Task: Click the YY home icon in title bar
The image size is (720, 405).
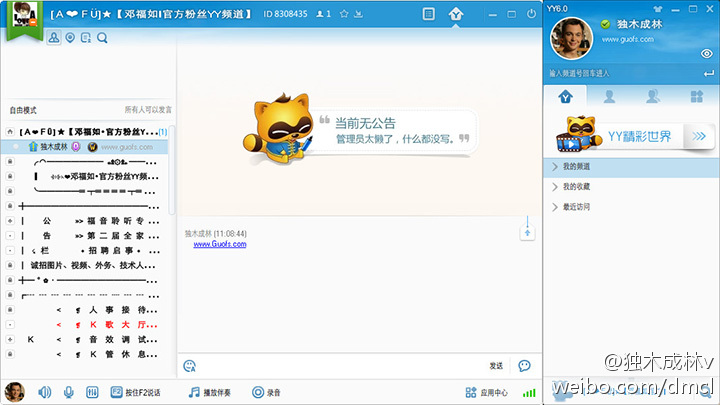Action: click(x=456, y=14)
